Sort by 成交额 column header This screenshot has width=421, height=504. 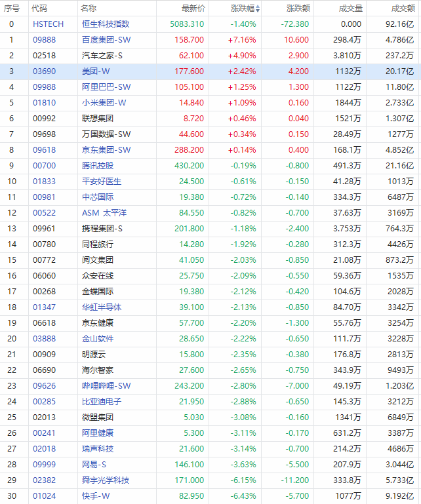403,9
